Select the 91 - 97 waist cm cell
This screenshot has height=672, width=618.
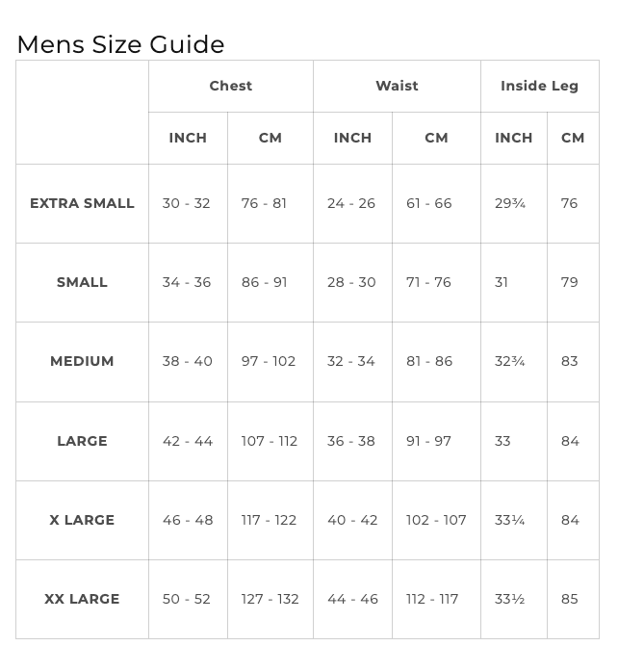428,441
